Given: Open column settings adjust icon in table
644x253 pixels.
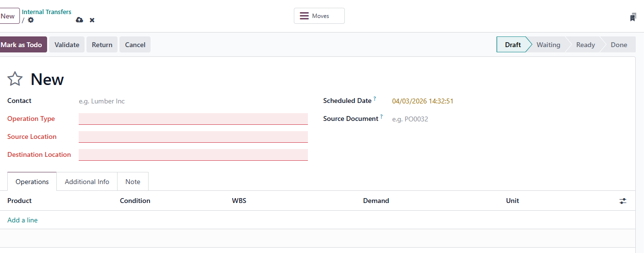Looking at the screenshot, I should click(623, 201).
